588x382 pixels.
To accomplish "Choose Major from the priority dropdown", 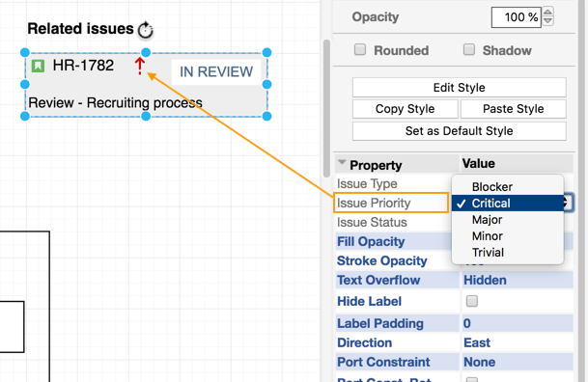I will click(x=508, y=220).
